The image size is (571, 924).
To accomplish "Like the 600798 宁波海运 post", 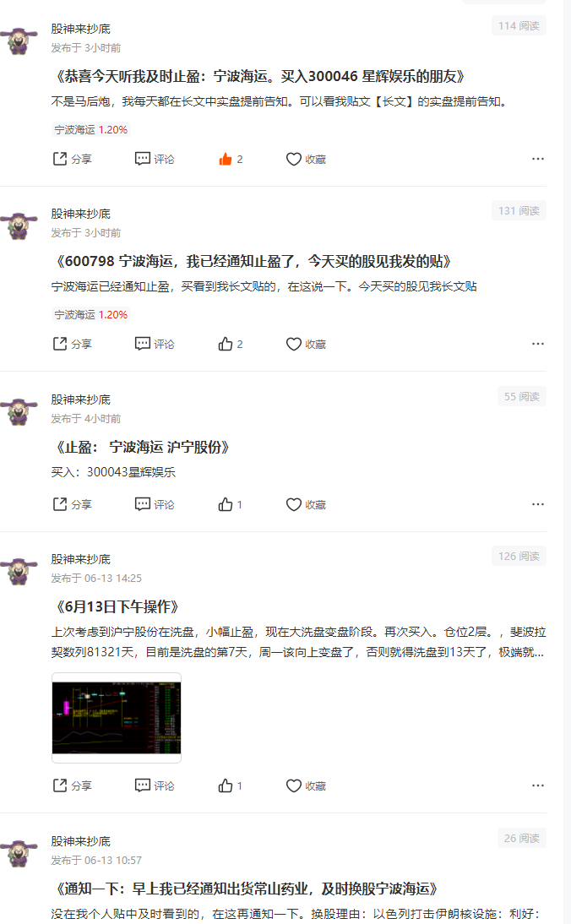I will pyautogui.click(x=231, y=344).
